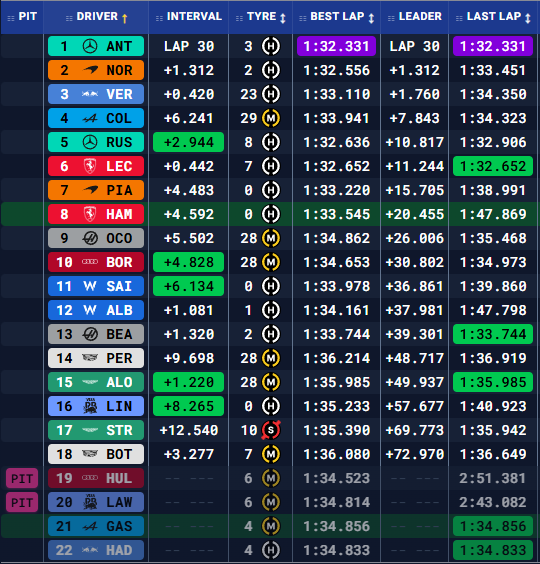This screenshot has height=564, width=540.
Task: Click the PIT badge beside HUL
Action: tap(22, 478)
